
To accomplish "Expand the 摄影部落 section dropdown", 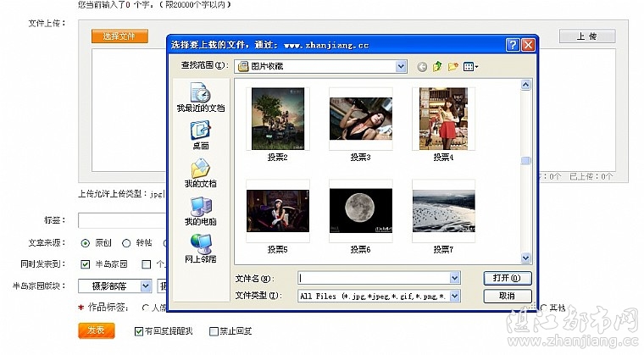I will (x=146, y=286).
